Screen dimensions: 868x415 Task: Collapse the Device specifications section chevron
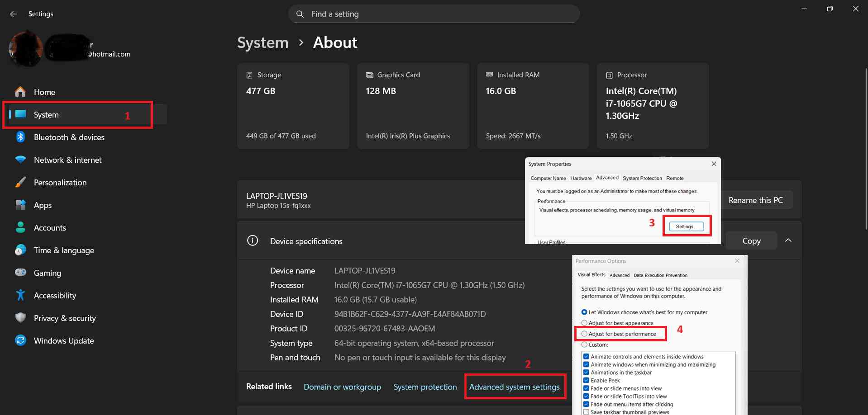pyautogui.click(x=788, y=241)
